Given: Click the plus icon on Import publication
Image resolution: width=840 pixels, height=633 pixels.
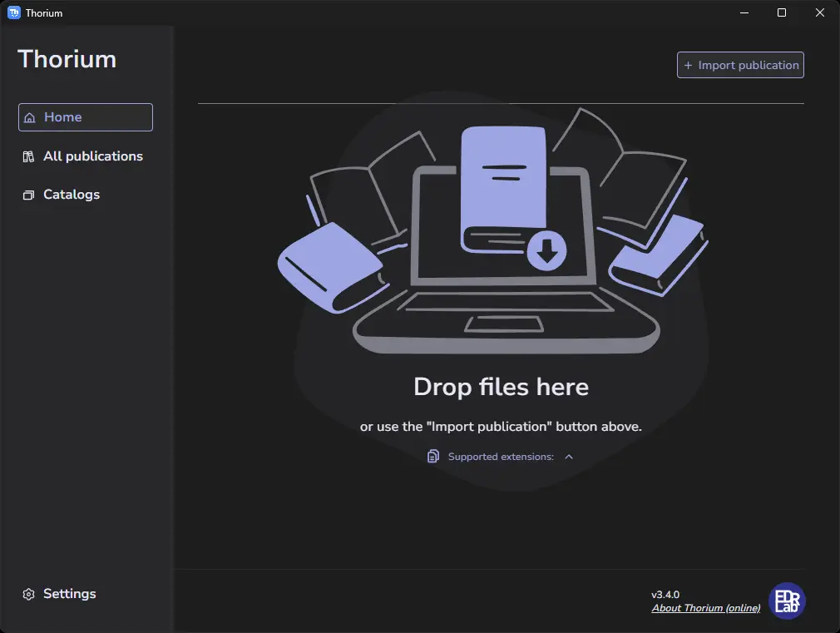Looking at the screenshot, I should (x=688, y=66).
